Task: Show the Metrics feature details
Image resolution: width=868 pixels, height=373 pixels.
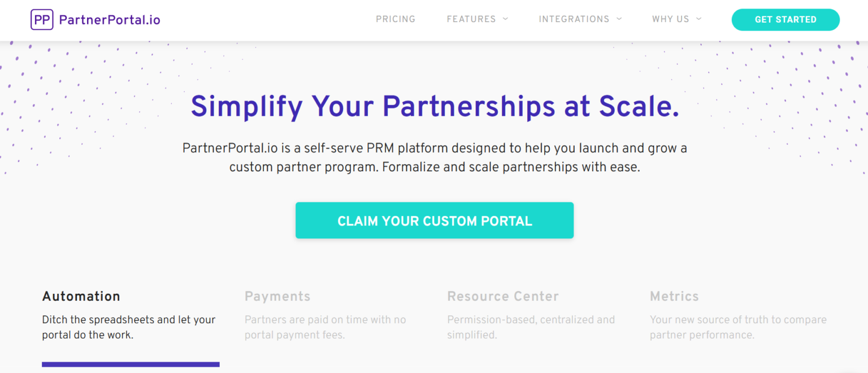Action: [674, 296]
